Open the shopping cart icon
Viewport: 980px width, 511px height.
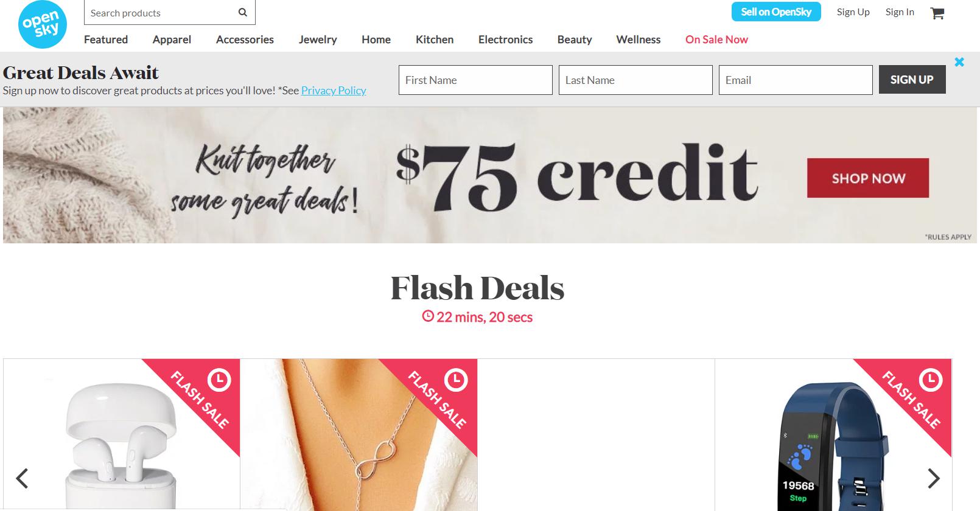[x=937, y=13]
